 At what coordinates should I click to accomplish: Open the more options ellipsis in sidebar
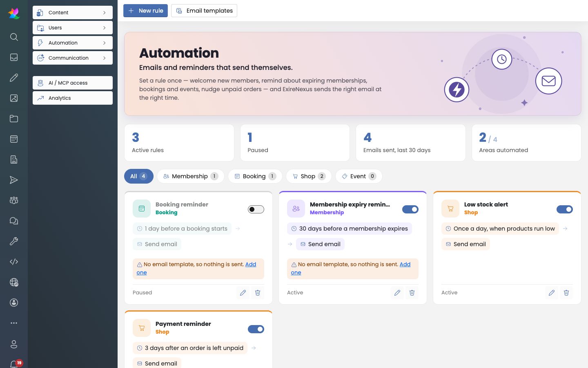pyautogui.click(x=14, y=323)
